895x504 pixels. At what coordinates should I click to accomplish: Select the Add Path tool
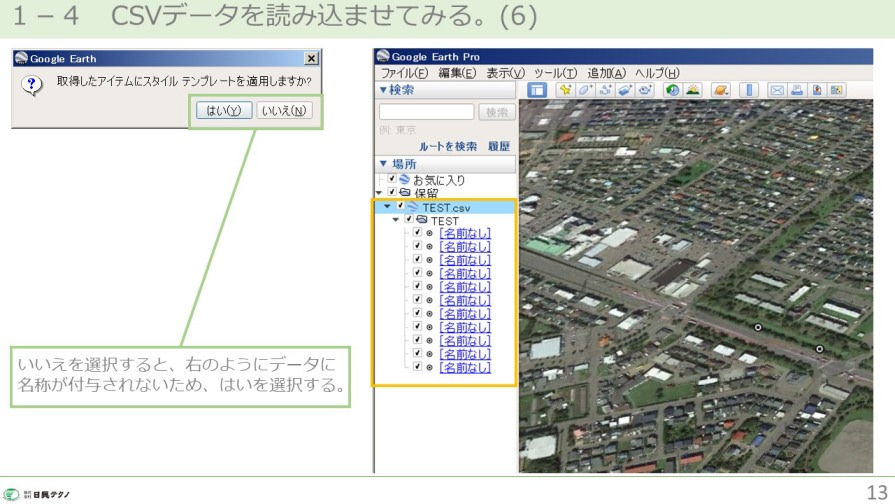pyautogui.click(x=606, y=90)
